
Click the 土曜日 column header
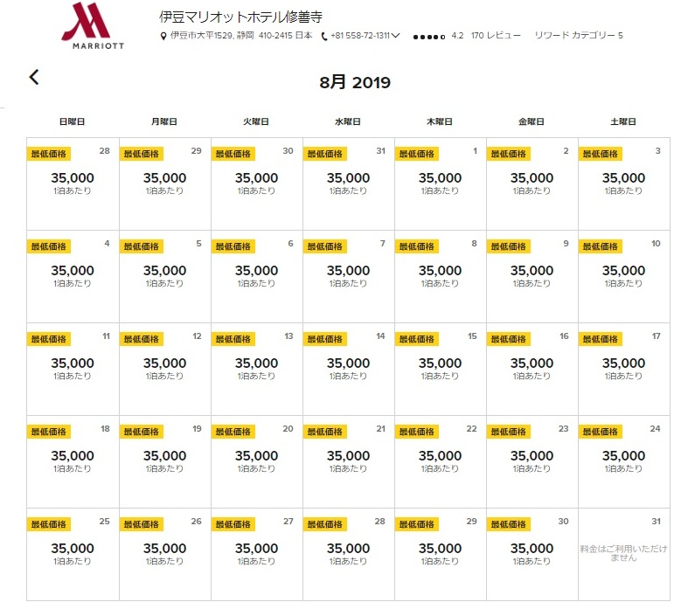tap(623, 121)
